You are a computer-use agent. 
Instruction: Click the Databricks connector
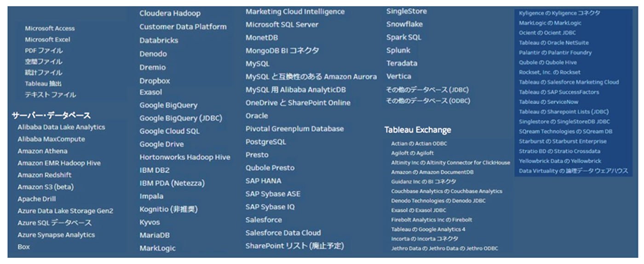click(x=159, y=41)
